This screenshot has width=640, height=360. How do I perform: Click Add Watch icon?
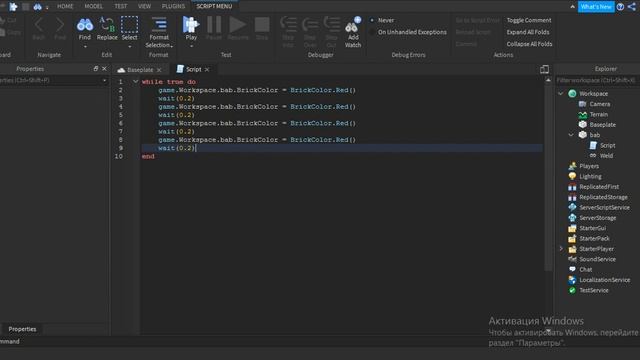click(x=353, y=24)
